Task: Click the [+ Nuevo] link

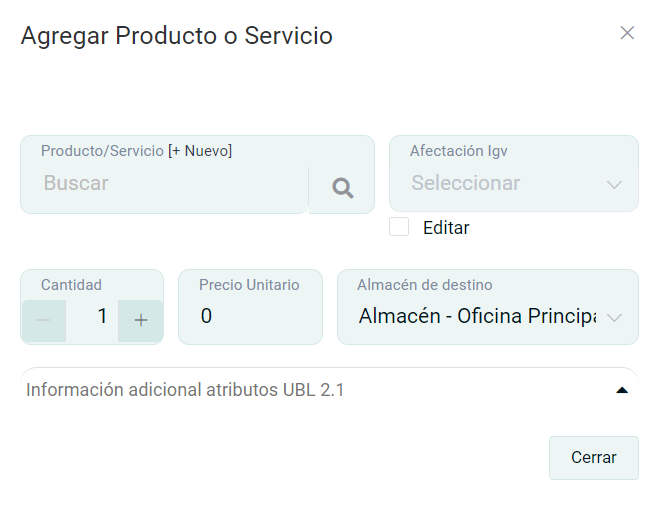Action: click(x=200, y=151)
